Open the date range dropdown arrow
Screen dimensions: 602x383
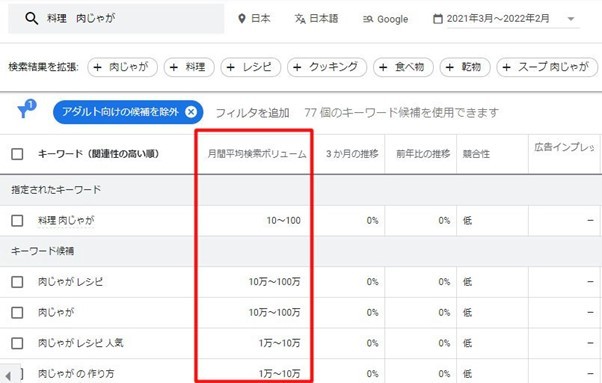571,19
